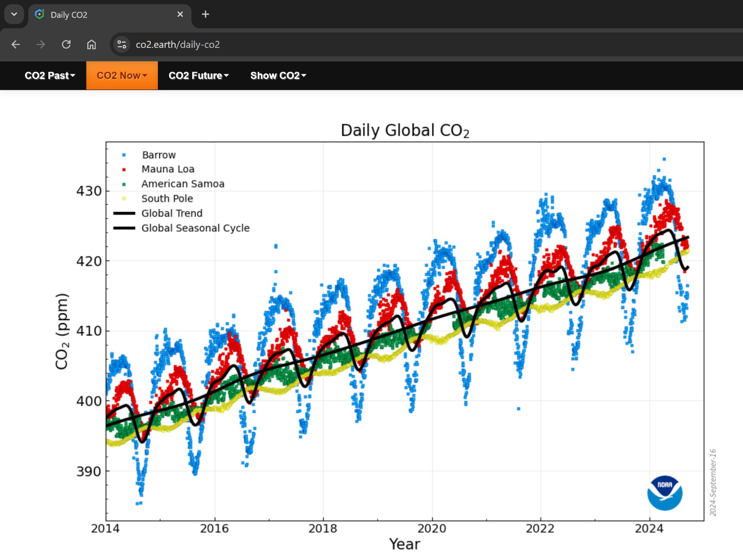
Task: Click the '2024' x-axis tick label
Action: click(649, 528)
